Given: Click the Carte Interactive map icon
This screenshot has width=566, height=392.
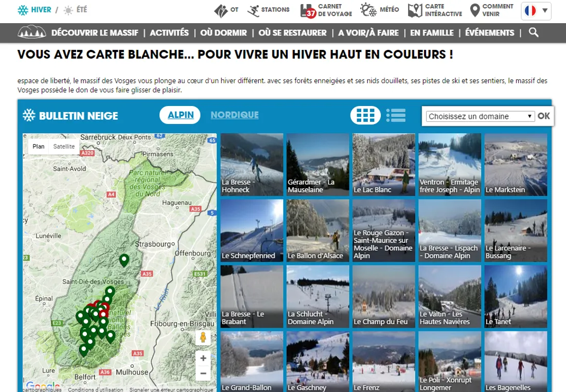Looking at the screenshot, I should point(415,10).
